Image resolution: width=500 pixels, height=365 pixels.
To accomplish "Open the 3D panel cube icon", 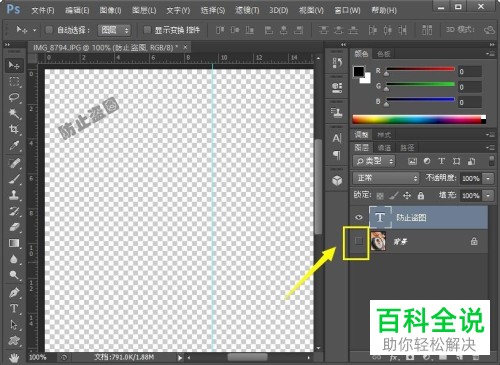I will 337,180.
